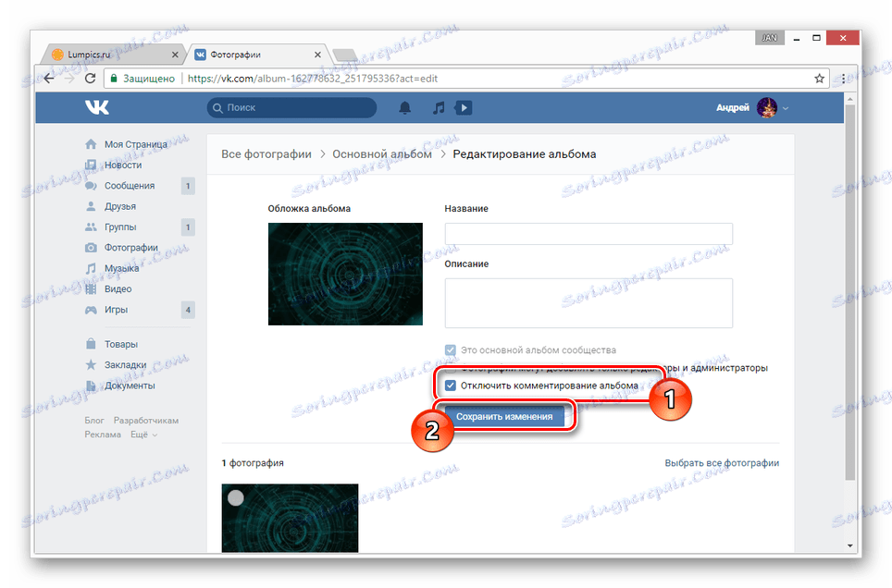This screenshot has width=892, height=588.
Task: Click the bag icon beside Товары
Action: click(91, 344)
